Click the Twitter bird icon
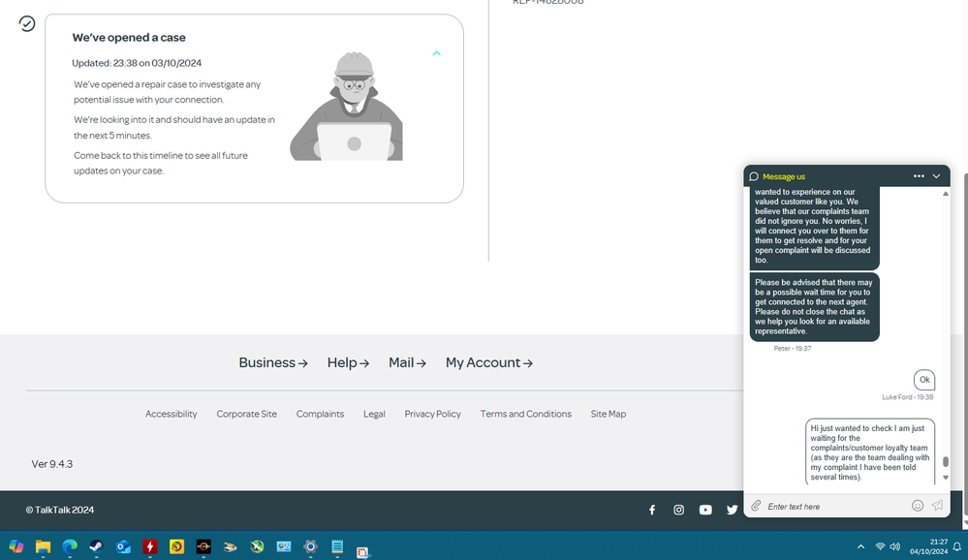 [733, 510]
